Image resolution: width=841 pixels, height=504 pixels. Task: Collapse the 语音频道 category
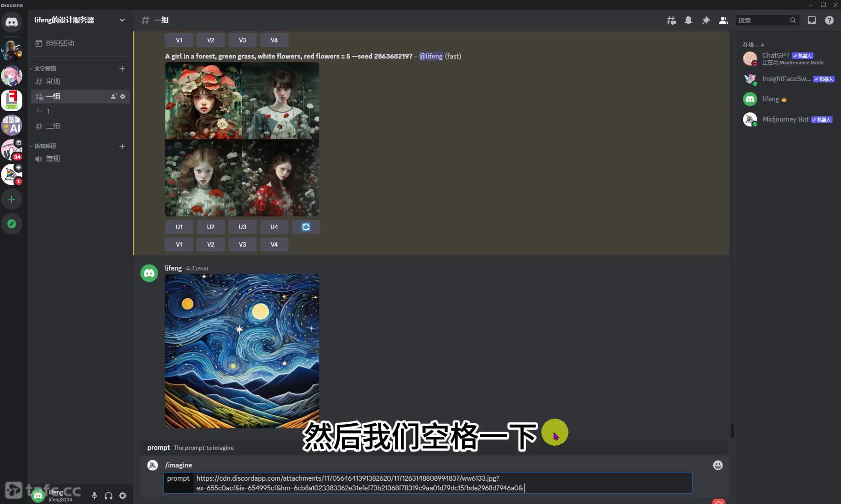[44, 146]
